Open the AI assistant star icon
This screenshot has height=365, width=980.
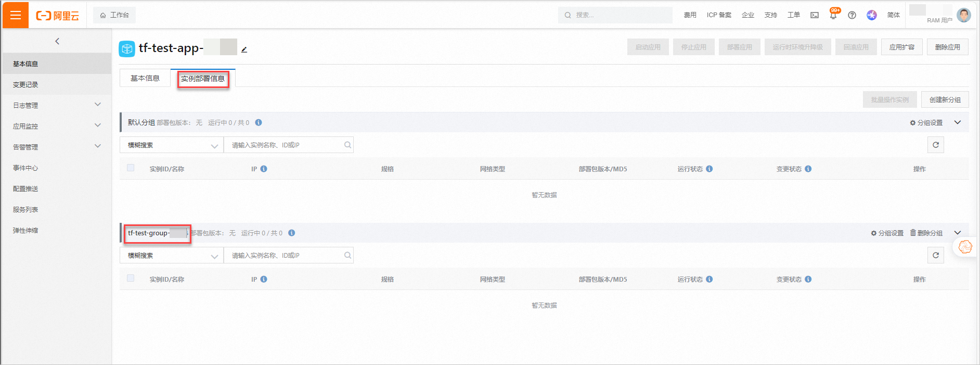coord(872,15)
